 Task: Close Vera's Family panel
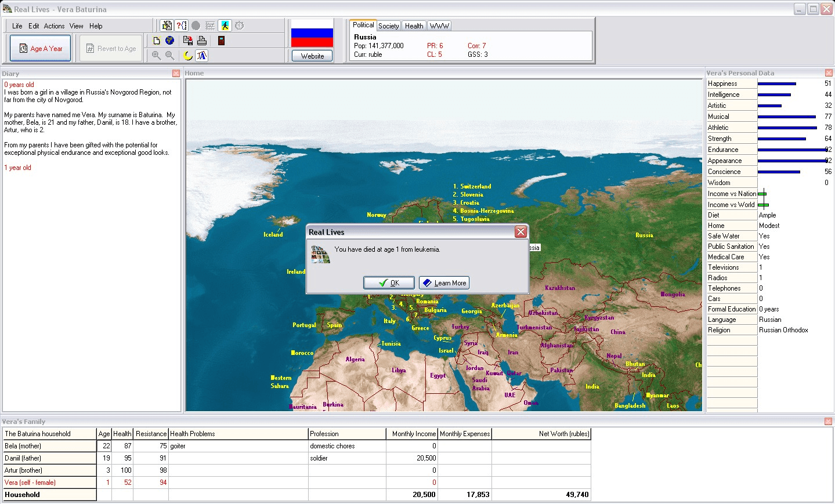click(828, 422)
